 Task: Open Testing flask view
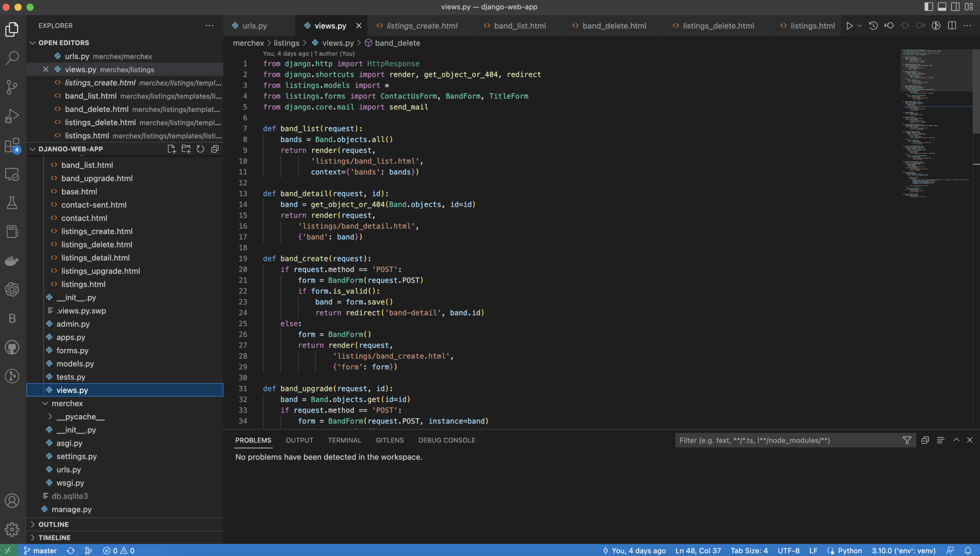point(12,203)
